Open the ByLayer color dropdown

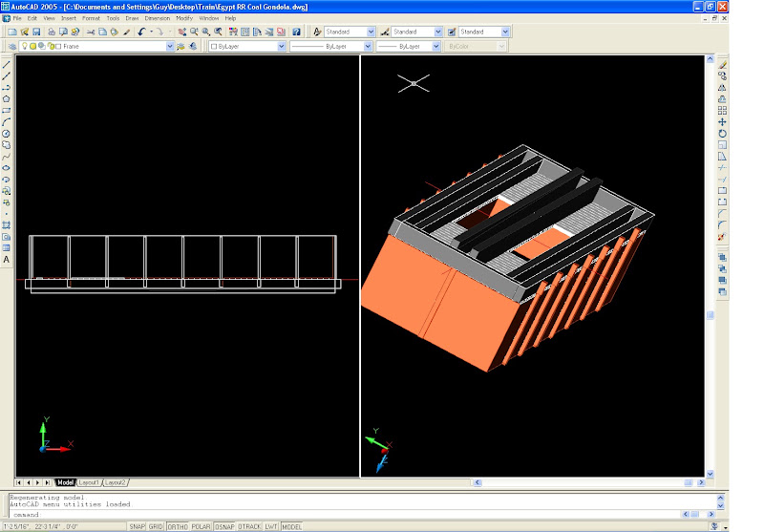point(281,46)
